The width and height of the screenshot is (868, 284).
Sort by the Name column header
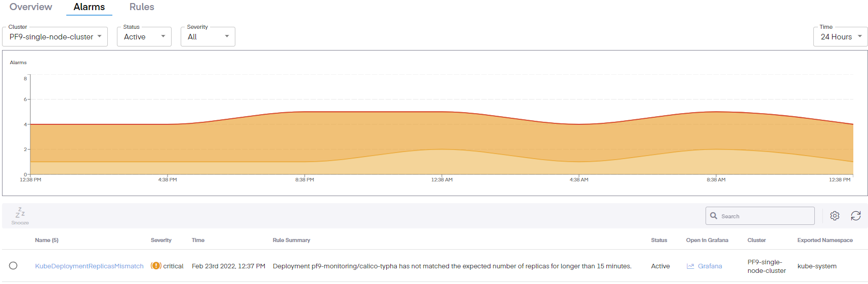coord(47,241)
